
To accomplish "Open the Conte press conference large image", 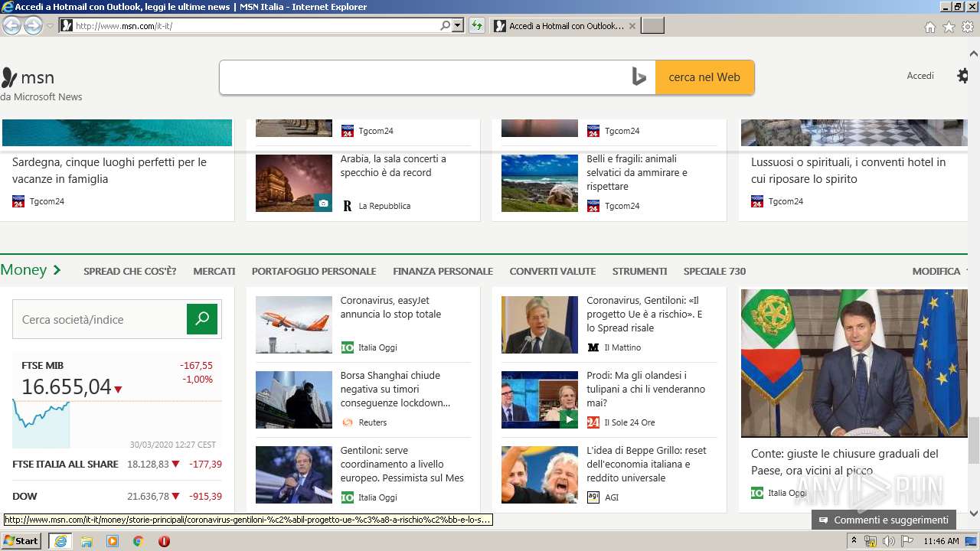I will (x=854, y=363).
